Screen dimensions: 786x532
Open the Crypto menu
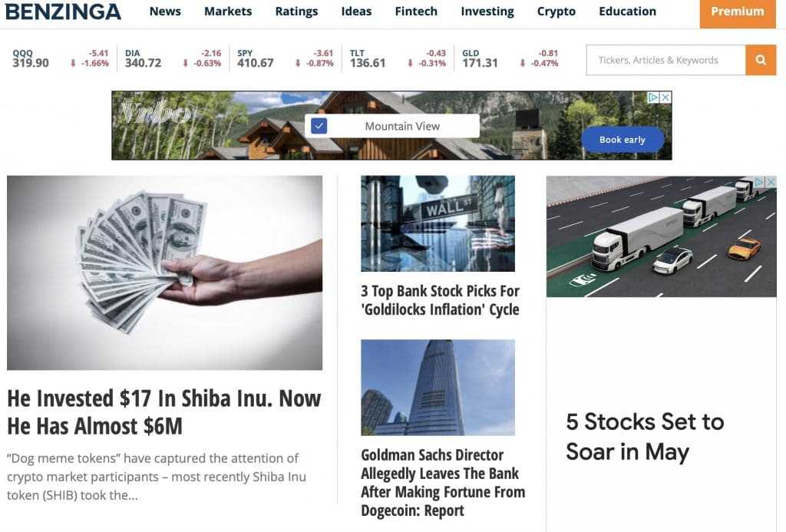[x=556, y=12]
